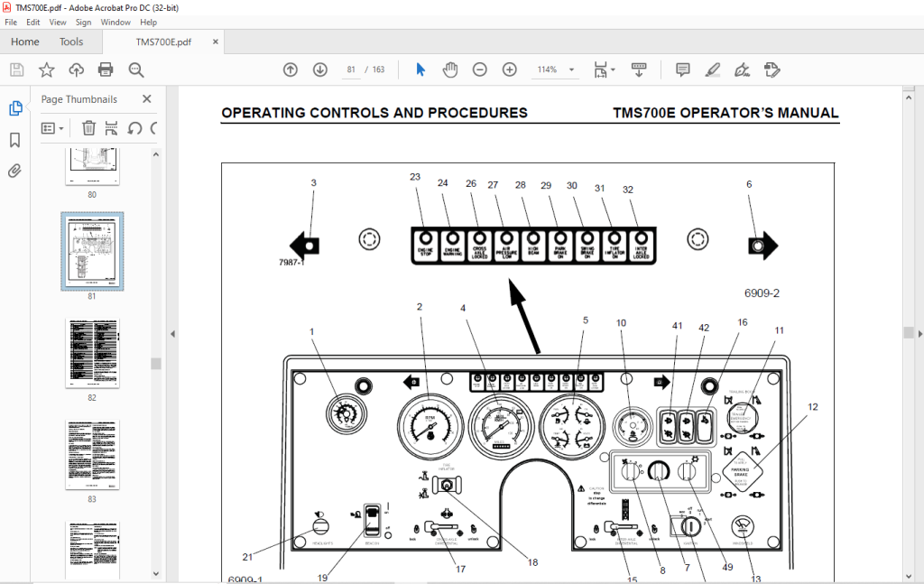
Task: Delete selected page with trash icon
Action: pyautogui.click(x=88, y=128)
